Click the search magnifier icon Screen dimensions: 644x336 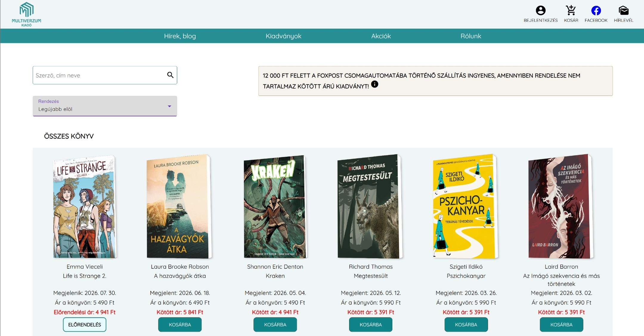(x=170, y=75)
